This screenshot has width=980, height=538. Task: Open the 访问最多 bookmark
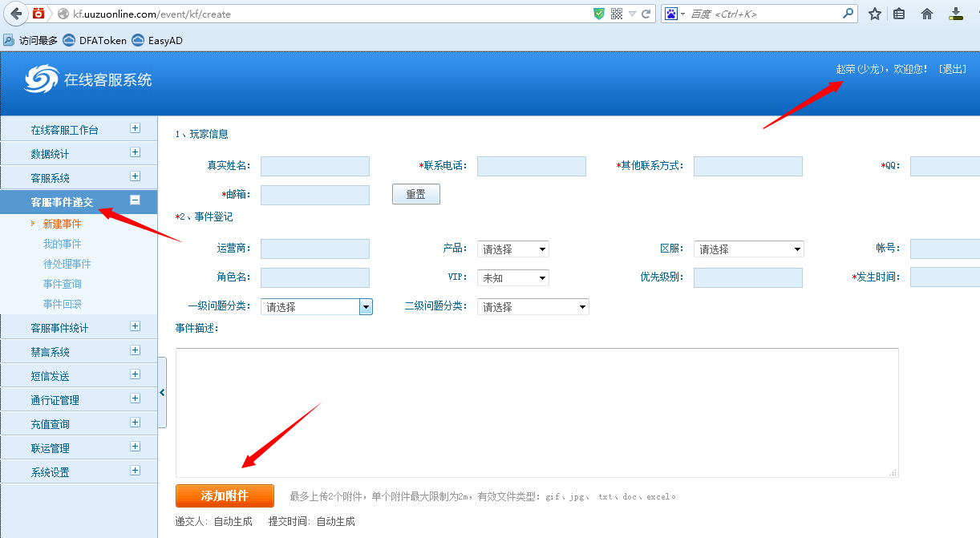click(x=30, y=40)
